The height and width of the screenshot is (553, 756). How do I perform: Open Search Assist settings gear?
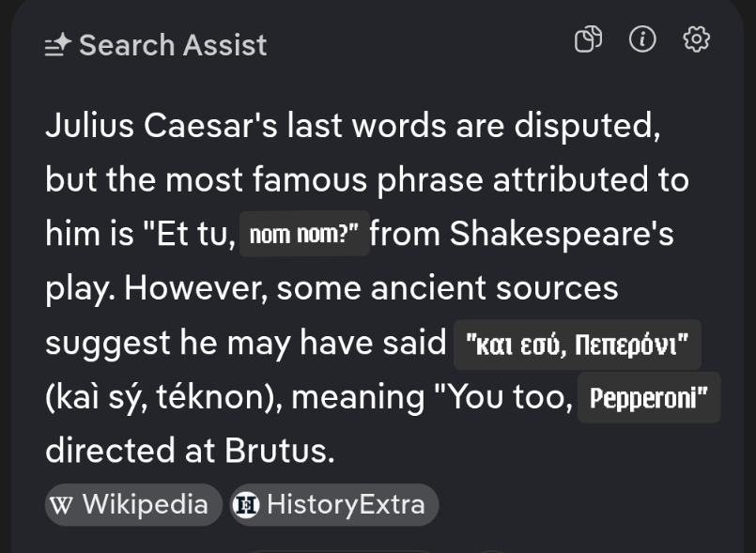coord(696,39)
